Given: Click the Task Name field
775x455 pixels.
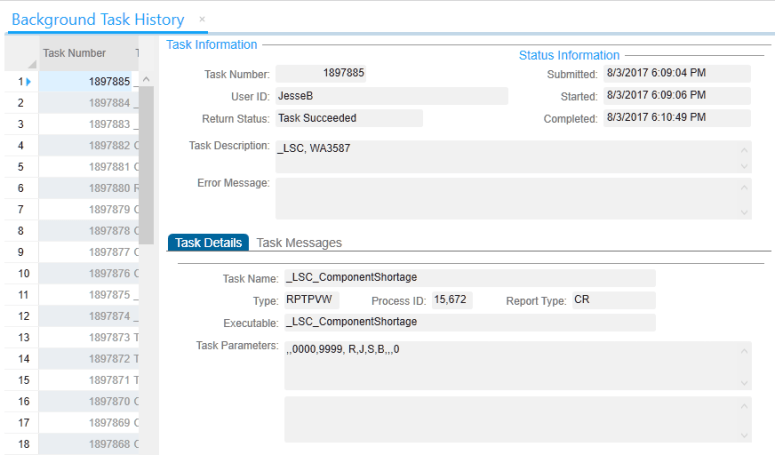Looking at the screenshot, I should [469, 278].
